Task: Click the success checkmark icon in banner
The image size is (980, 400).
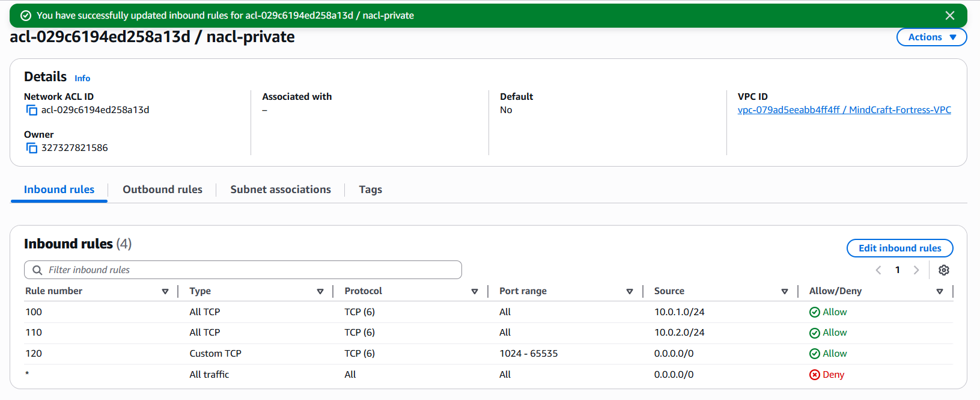Action: pos(26,16)
